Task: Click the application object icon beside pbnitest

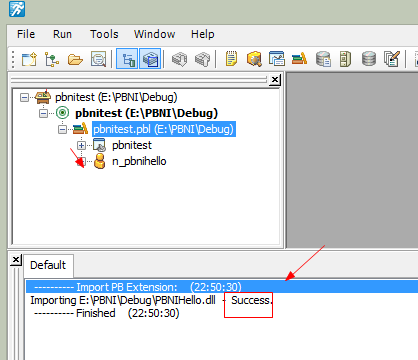Action: click(99, 145)
